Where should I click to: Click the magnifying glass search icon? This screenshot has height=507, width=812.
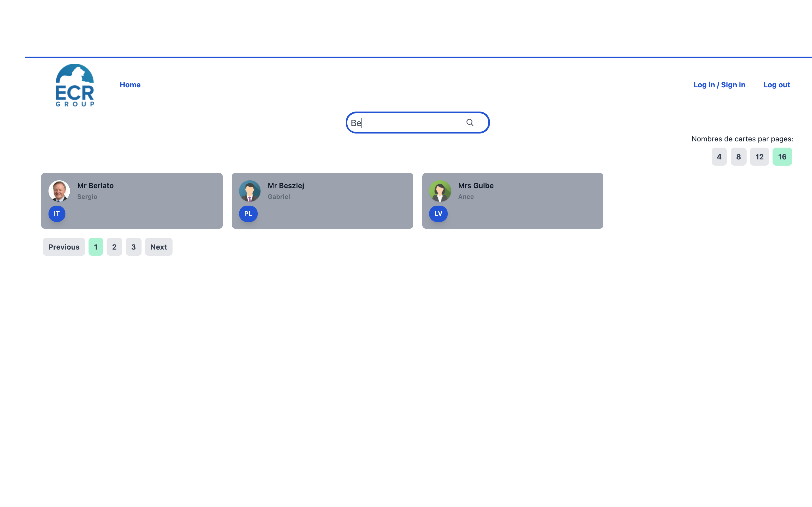[x=470, y=123]
